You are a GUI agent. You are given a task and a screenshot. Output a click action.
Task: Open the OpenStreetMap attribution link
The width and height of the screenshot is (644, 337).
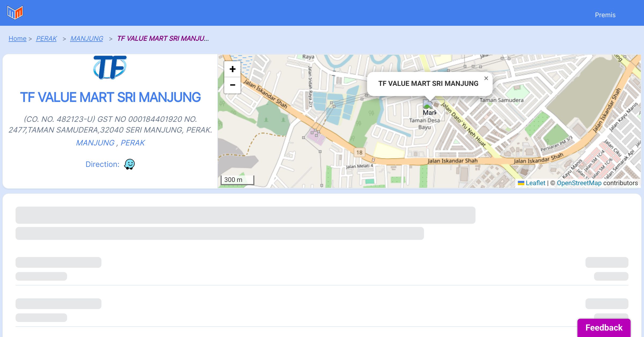tap(579, 183)
